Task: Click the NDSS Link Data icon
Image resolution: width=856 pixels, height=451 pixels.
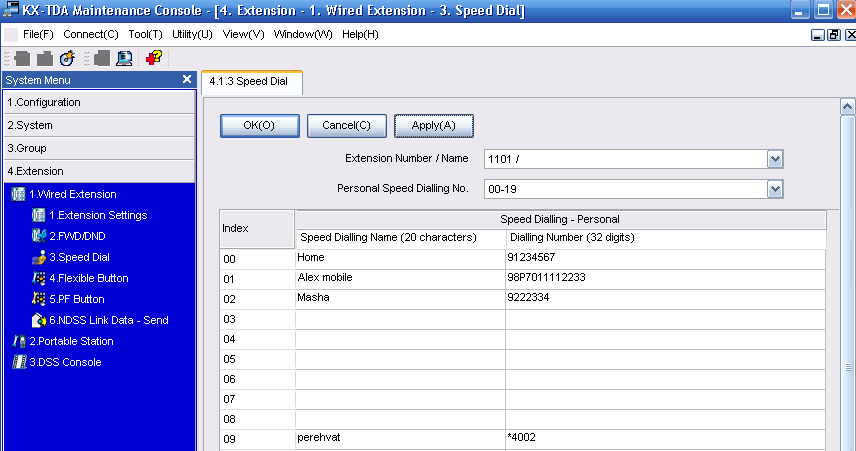Action: 38,320
